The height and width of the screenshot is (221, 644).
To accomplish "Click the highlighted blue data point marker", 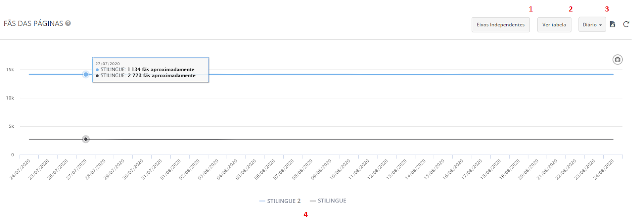I will (86, 75).
